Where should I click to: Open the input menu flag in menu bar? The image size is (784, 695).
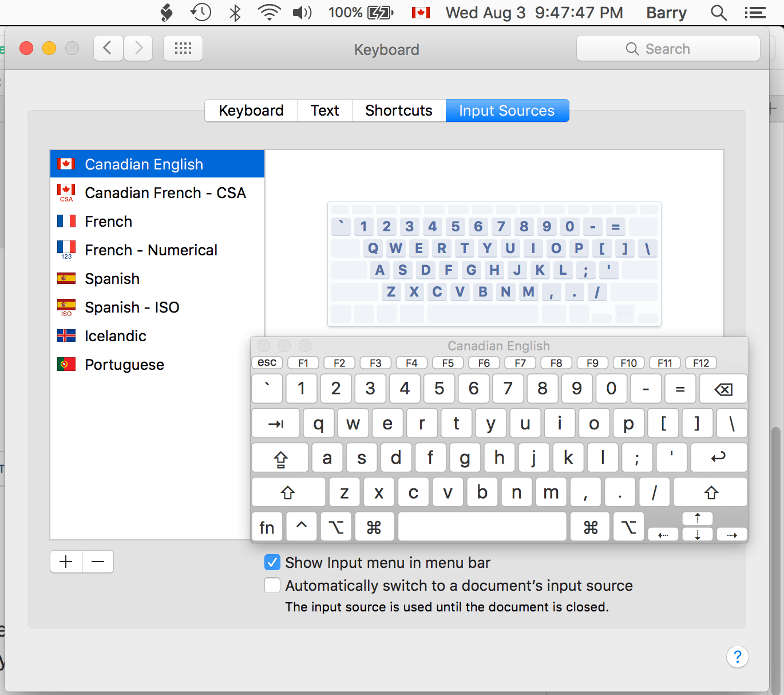pyautogui.click(x=421, y=12)
